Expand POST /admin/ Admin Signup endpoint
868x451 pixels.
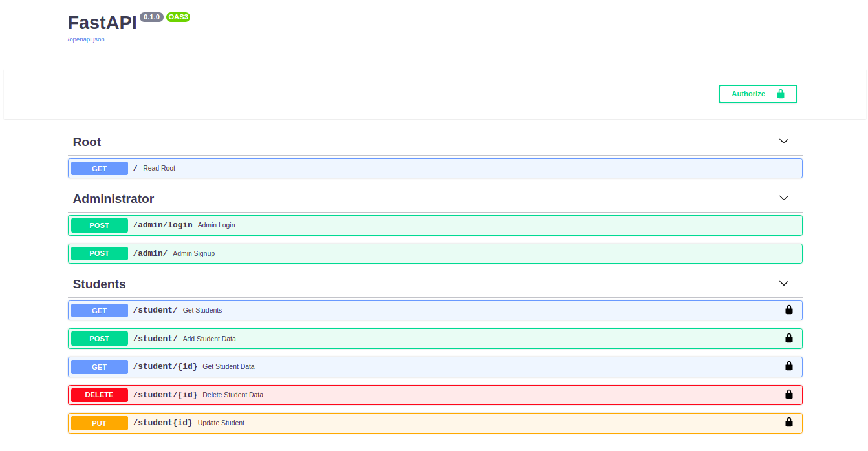pos(435,253)
